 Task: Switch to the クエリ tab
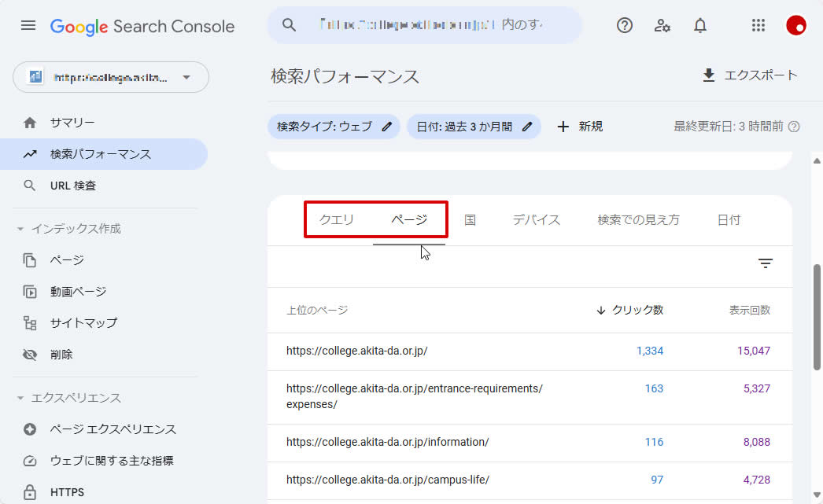pos(336,220)
